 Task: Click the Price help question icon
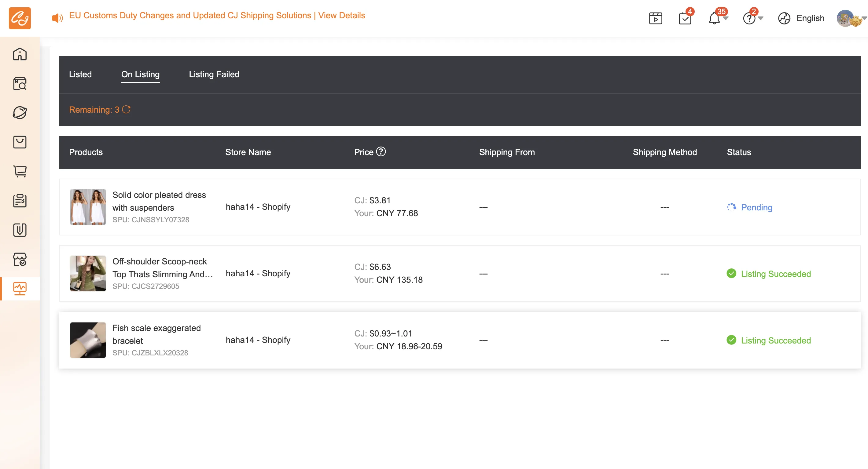pos(381,151)
